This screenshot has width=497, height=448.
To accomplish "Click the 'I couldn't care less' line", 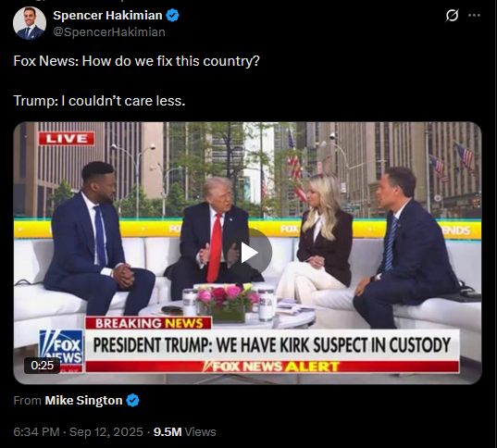I will pos(123,101).
